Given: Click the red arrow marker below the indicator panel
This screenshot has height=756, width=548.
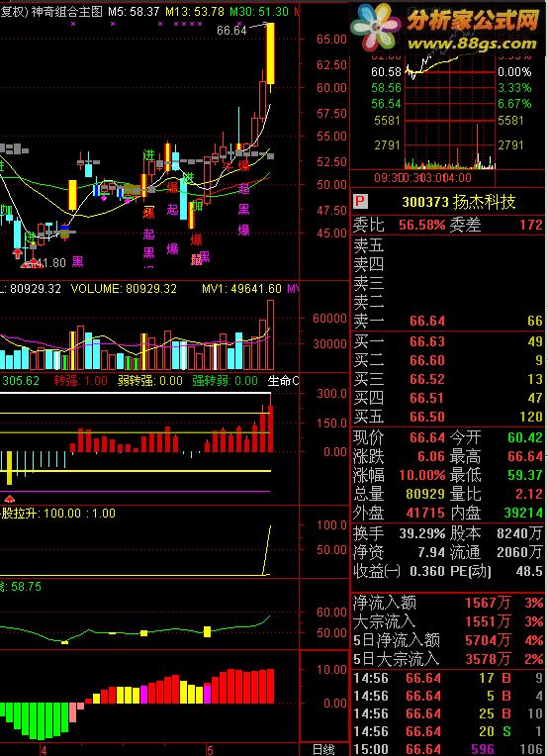Looking at the screenshot, I should (x=9, y=498).
